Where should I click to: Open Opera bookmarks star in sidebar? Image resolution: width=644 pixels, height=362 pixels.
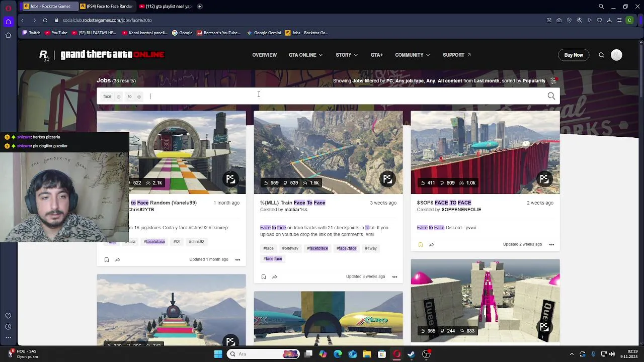[x=8, y=35]
